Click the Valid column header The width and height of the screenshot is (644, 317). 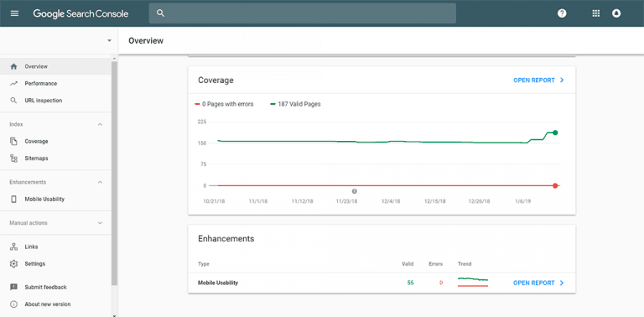click(408, 264)
